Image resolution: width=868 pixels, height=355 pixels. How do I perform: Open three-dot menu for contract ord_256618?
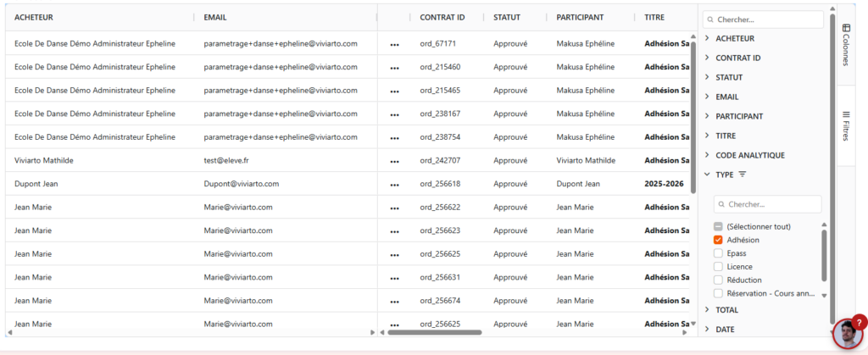(x=394, y=184)
